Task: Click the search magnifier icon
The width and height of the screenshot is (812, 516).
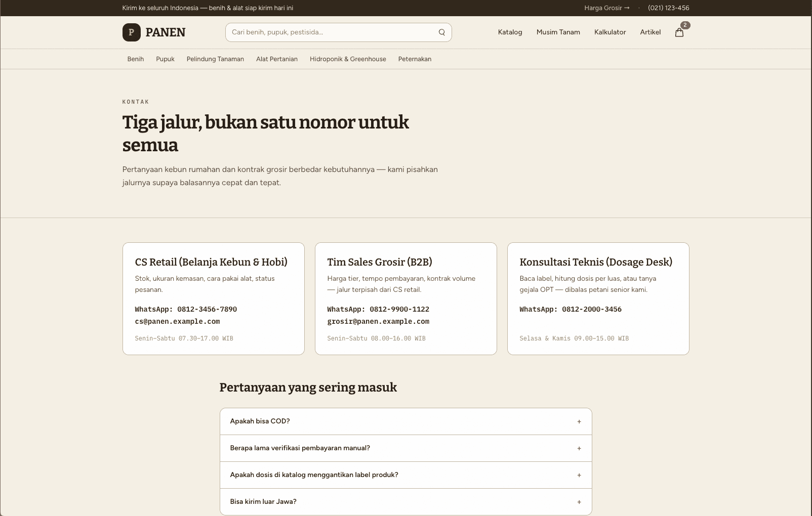Action: 442,32
